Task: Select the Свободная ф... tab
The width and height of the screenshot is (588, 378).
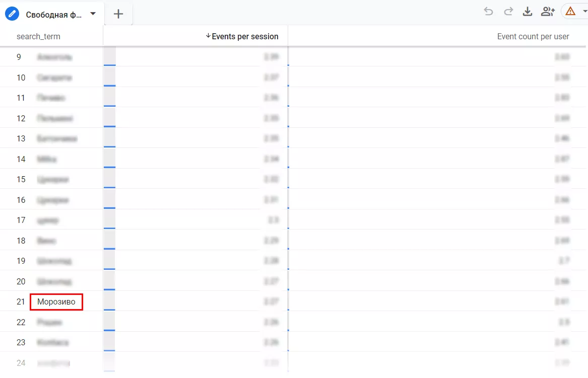Action: [x=53, y=15]
